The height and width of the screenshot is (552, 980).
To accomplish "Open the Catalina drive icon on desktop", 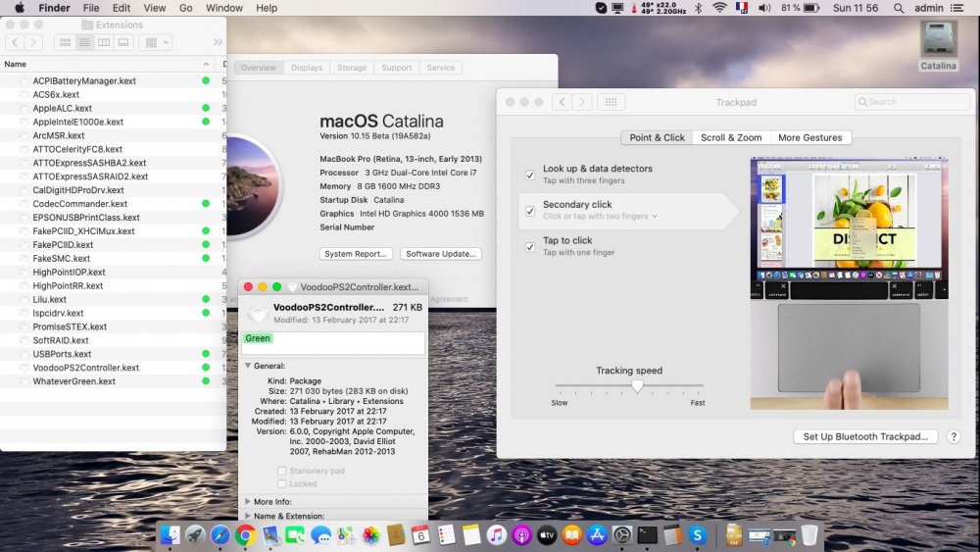I will [x=938, y=40].
